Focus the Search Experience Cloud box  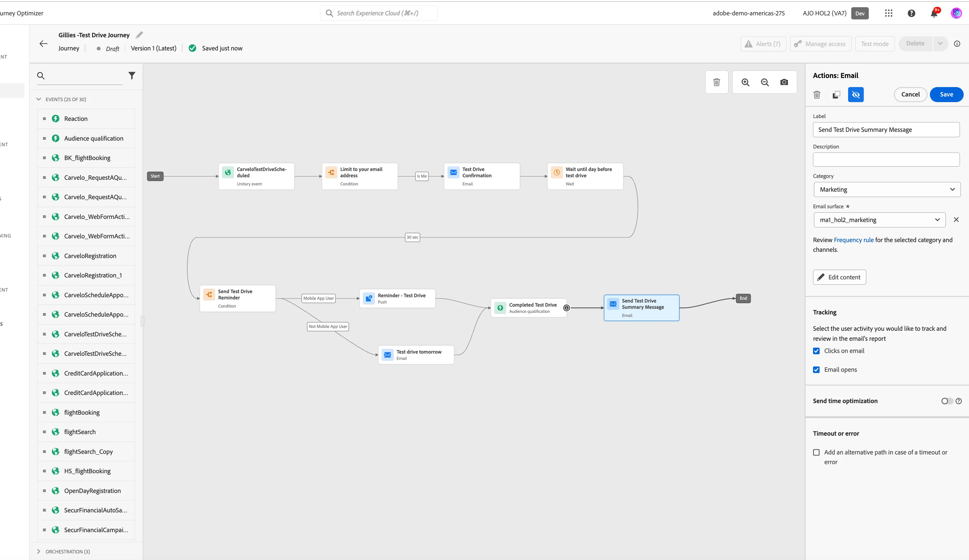tap(378, 13)
